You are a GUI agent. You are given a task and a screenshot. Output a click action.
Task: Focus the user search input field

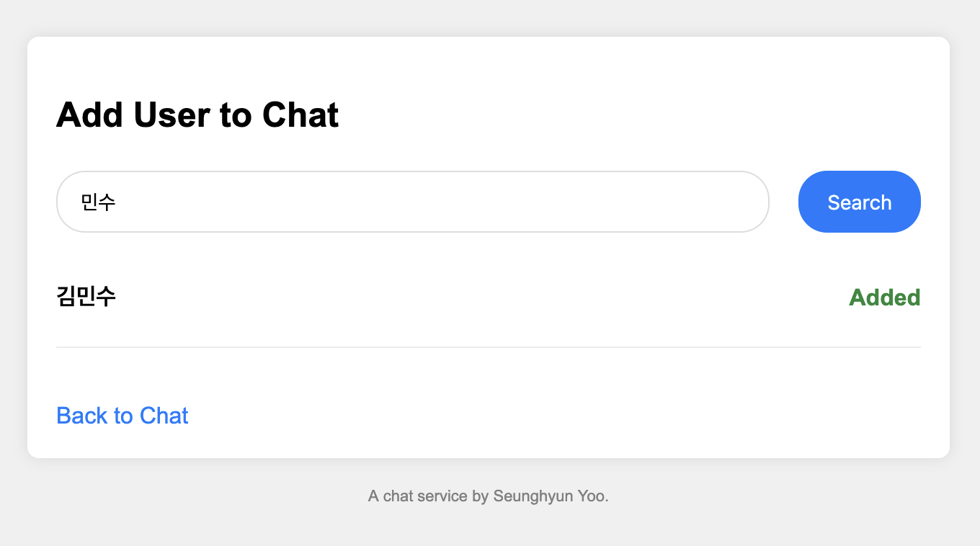click(412, 202)
